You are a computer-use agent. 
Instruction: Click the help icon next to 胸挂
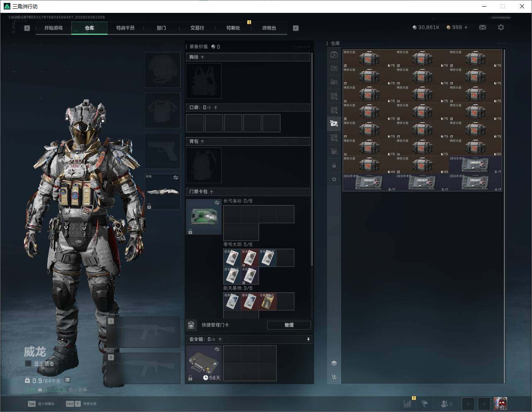pyautogui.click(x=203, y=57)
